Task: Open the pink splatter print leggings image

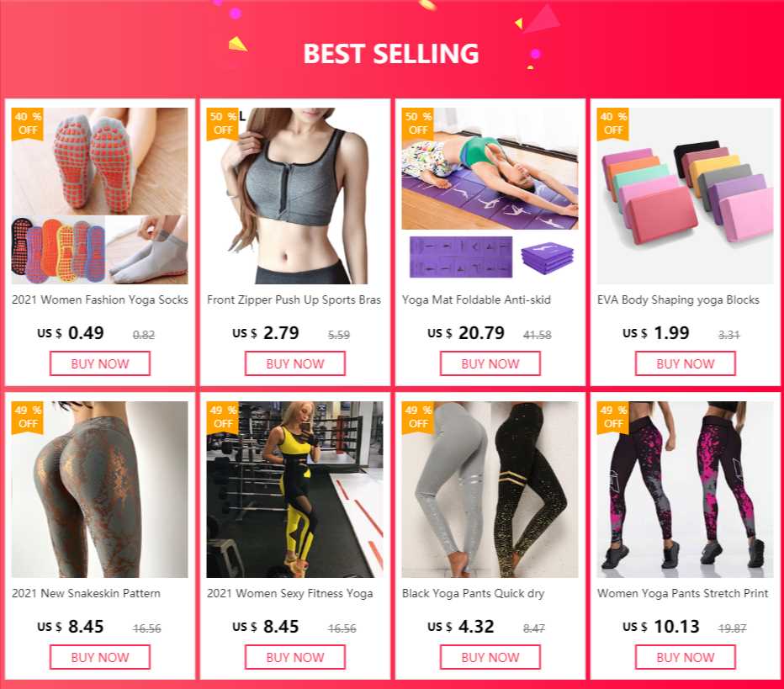Action: [686, 490]
